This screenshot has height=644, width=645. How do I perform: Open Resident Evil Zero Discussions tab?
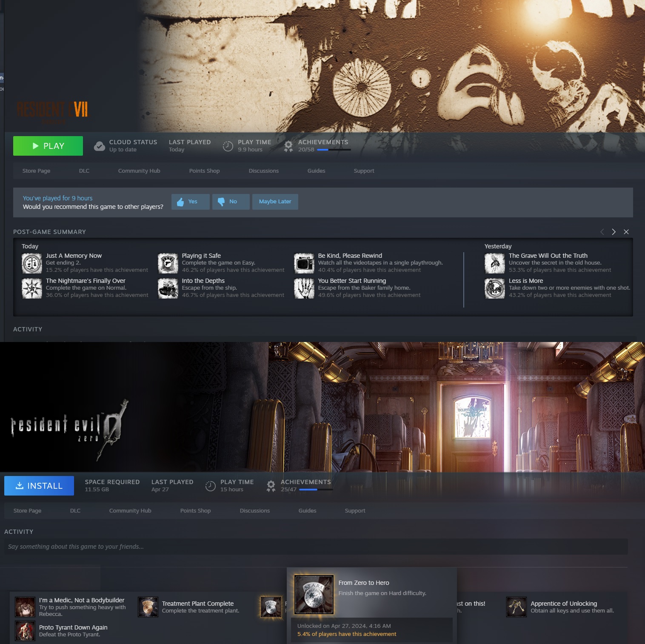click(255, 511)
